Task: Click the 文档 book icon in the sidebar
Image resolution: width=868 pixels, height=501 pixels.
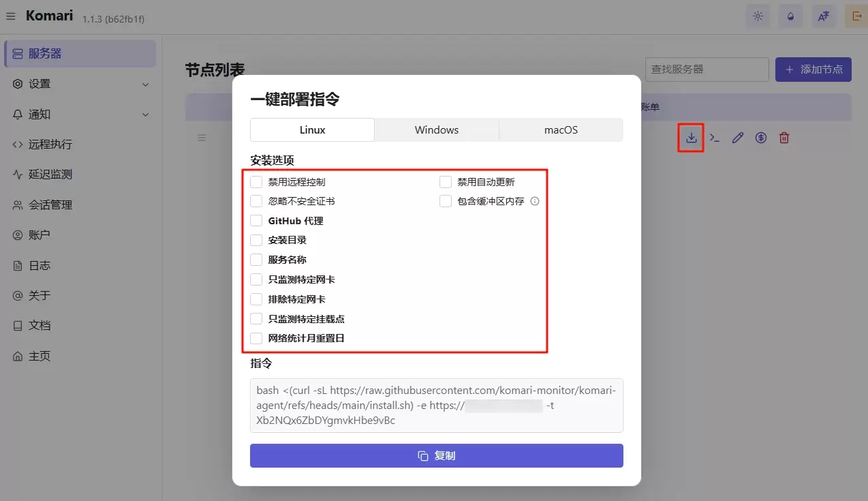Action: click(x=18, y=326)
